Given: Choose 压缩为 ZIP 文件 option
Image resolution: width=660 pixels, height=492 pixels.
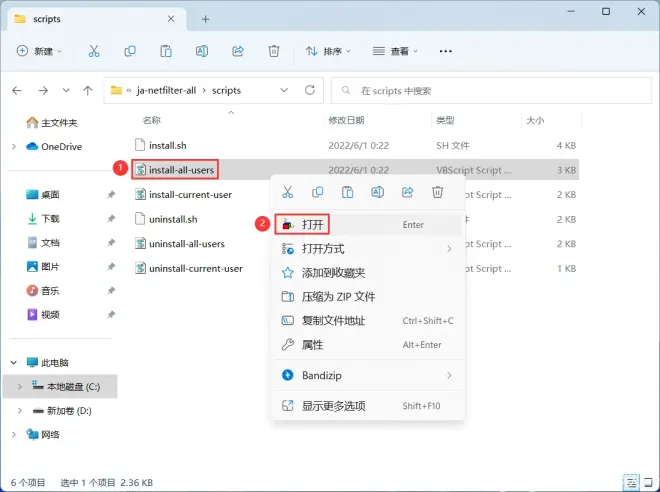Looking at the screenshot, I should coord(368,297).
